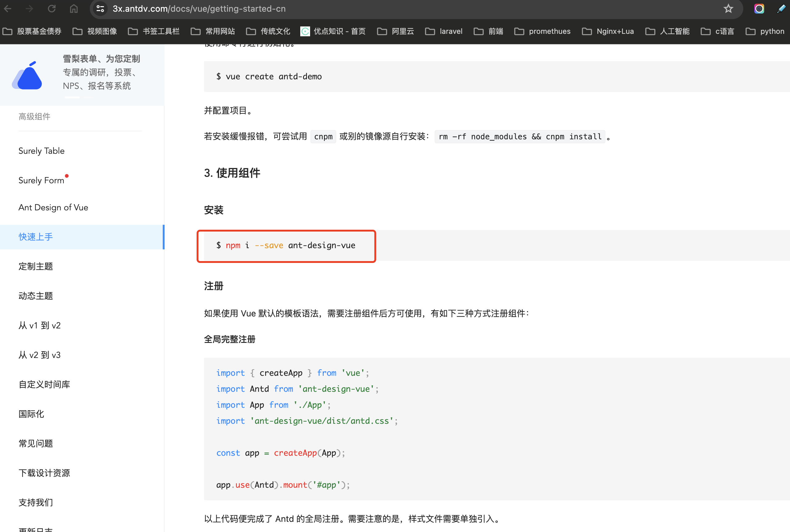Open 从 v2 到 v3 migration guide

(40, 355)
